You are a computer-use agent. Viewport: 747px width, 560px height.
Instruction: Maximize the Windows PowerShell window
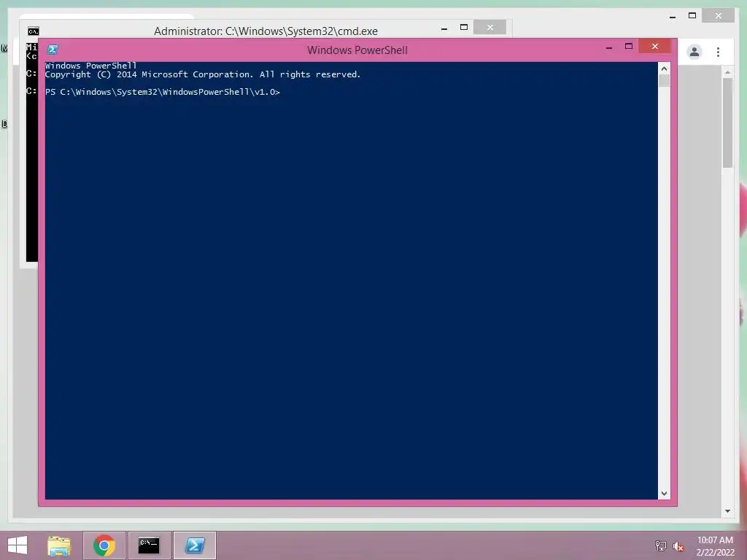[x=629, y=46]
